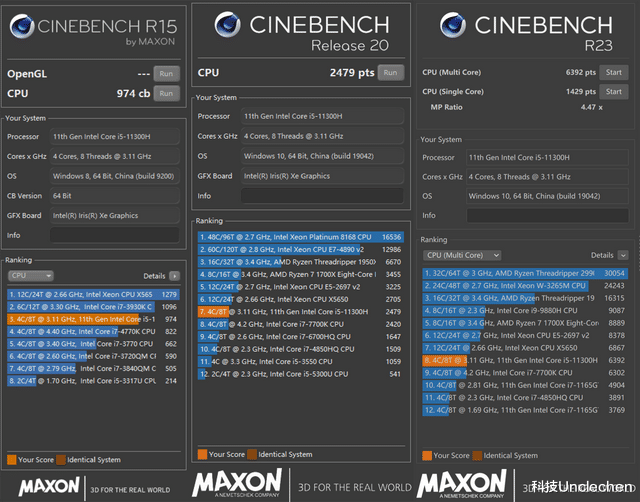
Task: Click the MAXON logo under Cinebench R15
Action: [x=49, y=487]
